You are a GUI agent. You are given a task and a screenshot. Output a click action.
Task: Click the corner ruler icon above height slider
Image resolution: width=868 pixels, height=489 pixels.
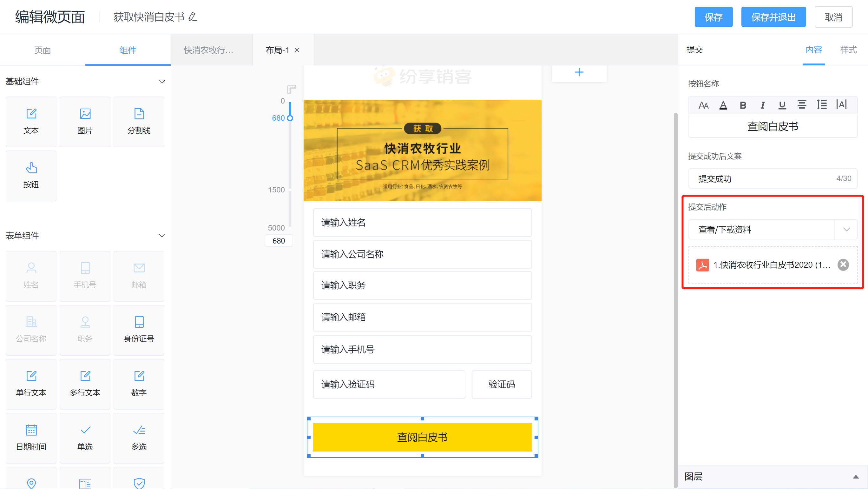(292, 89)
